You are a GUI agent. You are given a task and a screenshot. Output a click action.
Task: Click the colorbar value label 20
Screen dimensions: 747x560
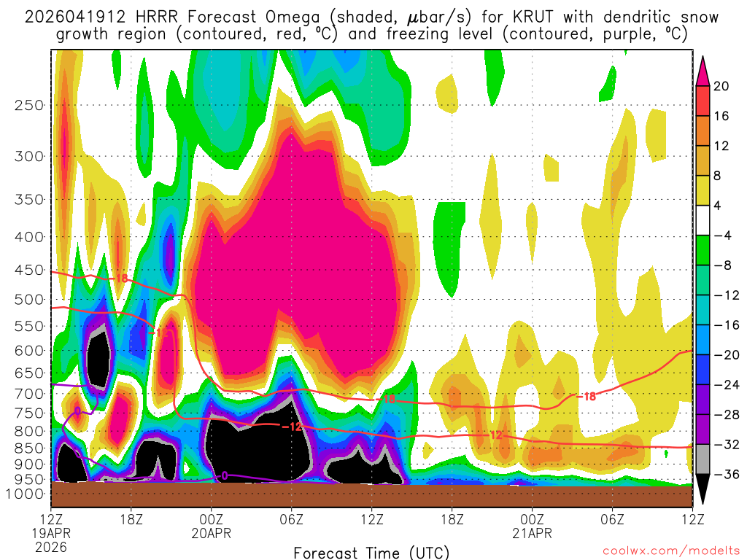click(721, 86)
